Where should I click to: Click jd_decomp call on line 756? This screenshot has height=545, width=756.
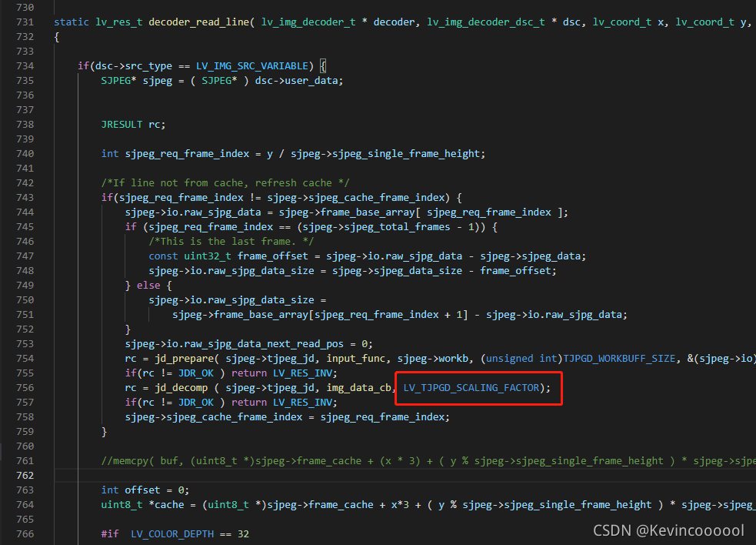click(x=182, y=388)
